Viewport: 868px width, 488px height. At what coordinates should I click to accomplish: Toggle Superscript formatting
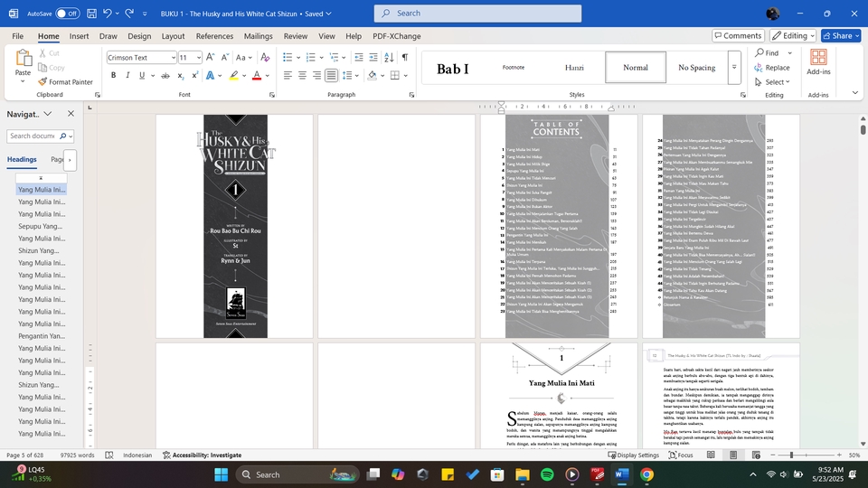(195, 75)
